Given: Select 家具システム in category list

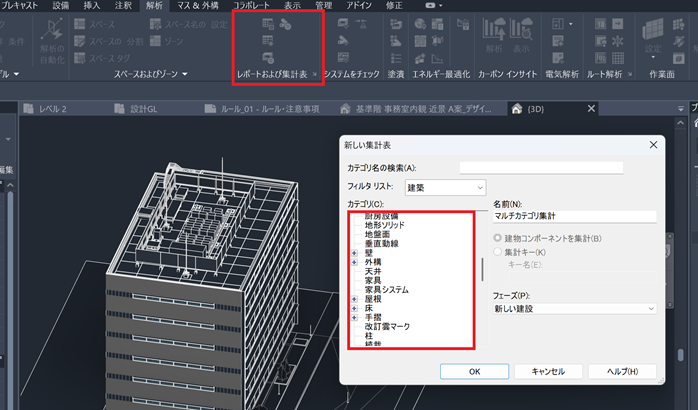Looking at the screenshot, I should pos(386,290).
